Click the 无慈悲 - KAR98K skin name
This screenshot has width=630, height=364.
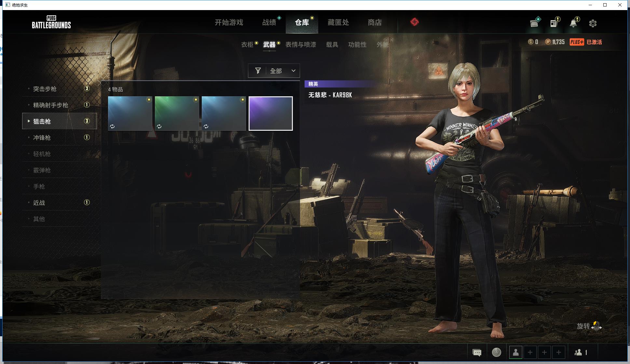(x=330, y=95)
